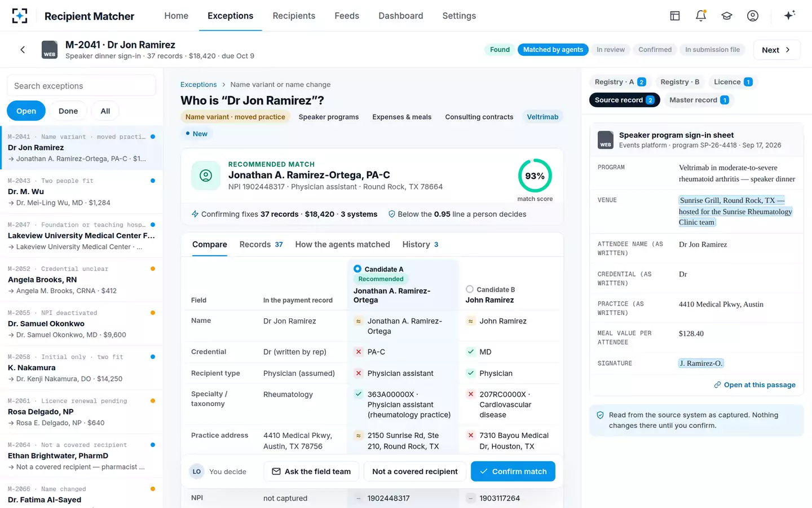Click the shield icon in read-only notice

(601, 415)
